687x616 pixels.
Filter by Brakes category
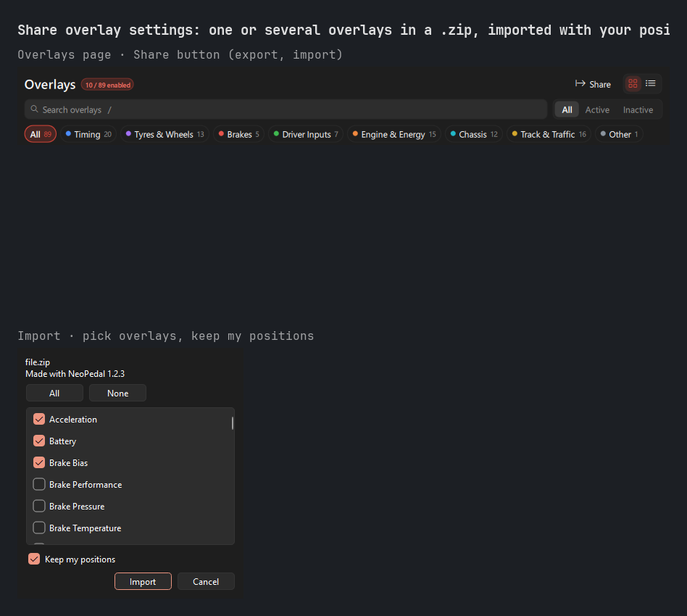pos(239,135)
